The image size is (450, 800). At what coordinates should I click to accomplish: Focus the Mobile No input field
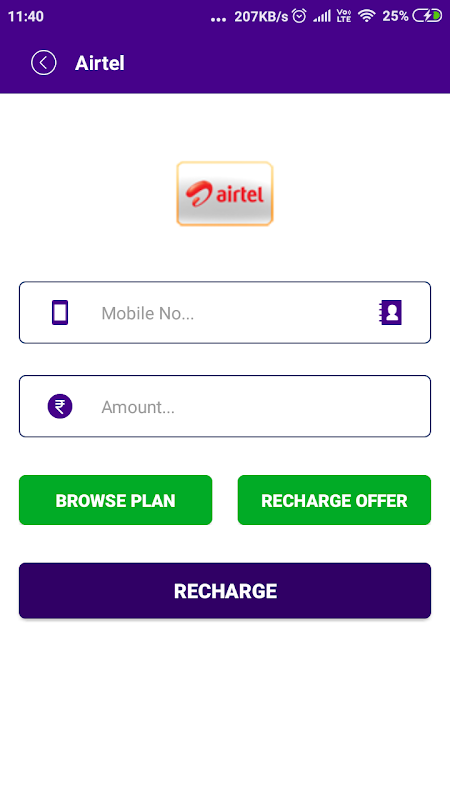[x=225, y=312]
